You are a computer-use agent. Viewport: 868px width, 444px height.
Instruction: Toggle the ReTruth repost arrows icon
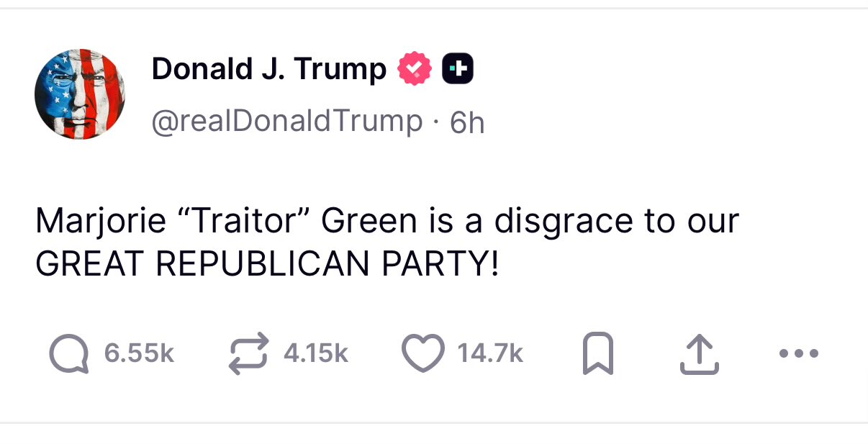pyautogui.click(x=248, y=354)
